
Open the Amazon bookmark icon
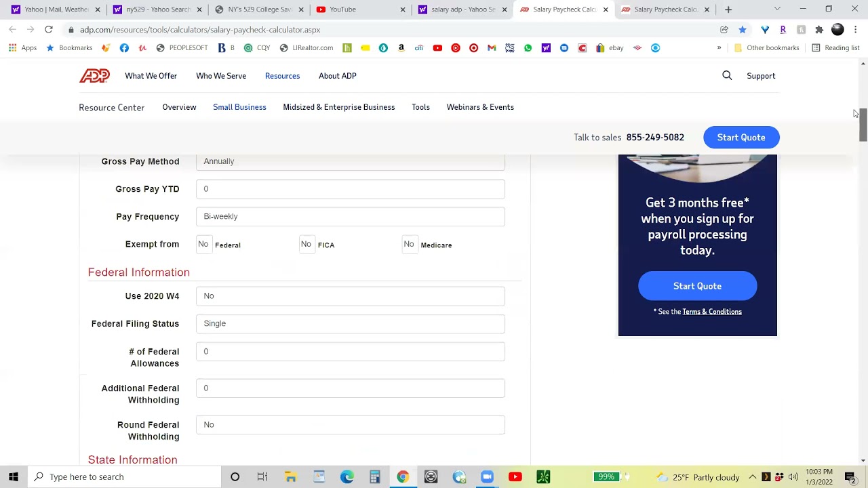click(x=401, y=48)
